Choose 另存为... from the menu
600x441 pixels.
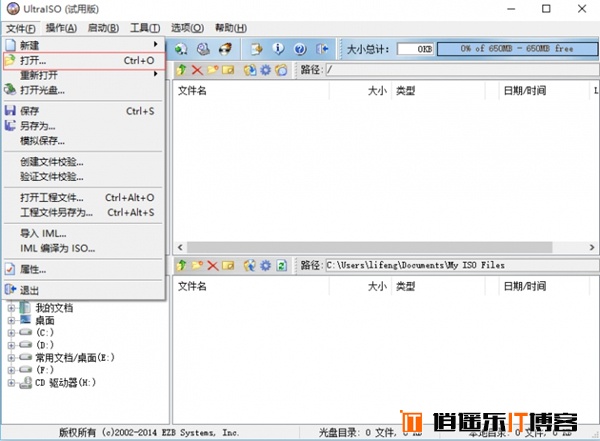[x=84, y=126]
